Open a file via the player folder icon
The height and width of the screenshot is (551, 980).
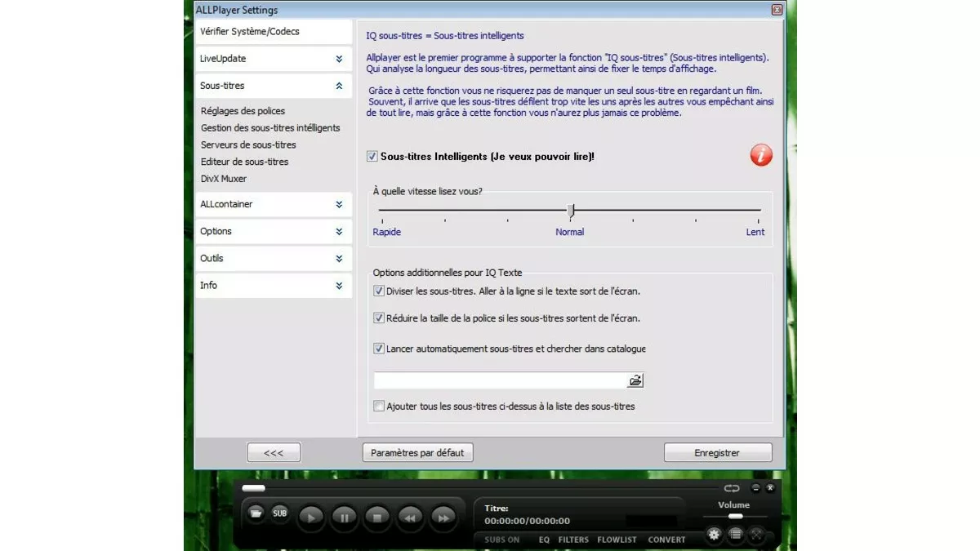pyautogui.click(x=256, y=513)
